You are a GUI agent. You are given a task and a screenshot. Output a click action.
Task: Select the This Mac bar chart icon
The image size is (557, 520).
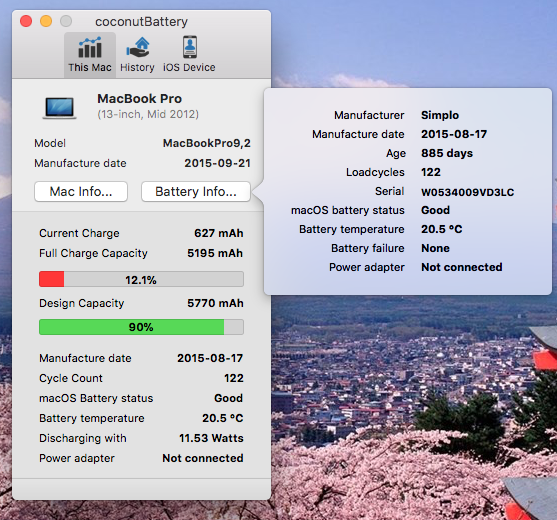(90, 48)
